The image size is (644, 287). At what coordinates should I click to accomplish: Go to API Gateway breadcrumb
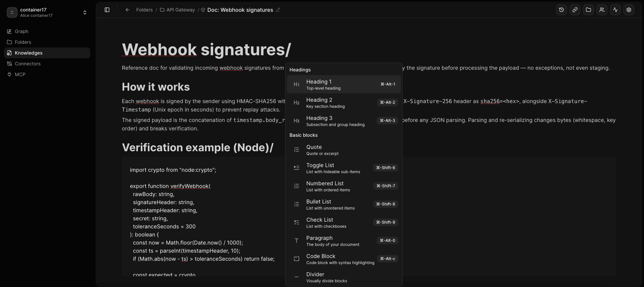coord(177,10)
